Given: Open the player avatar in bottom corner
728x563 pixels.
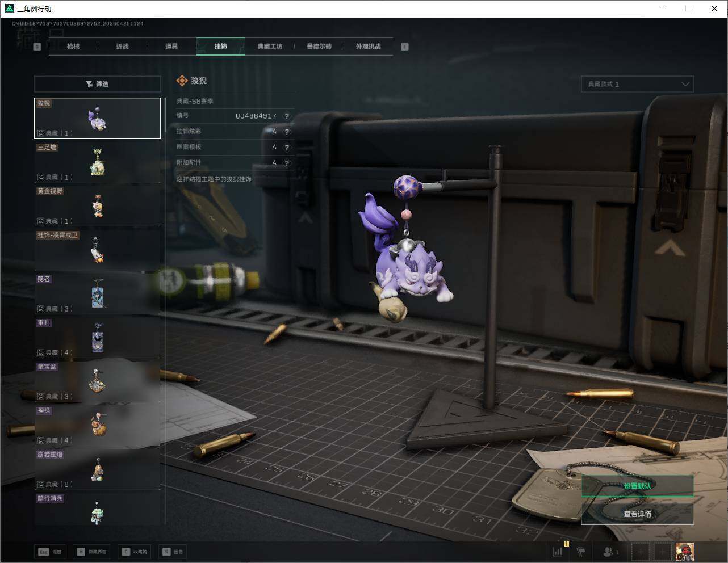Looking at the screenshot, I should pos(684,552).
